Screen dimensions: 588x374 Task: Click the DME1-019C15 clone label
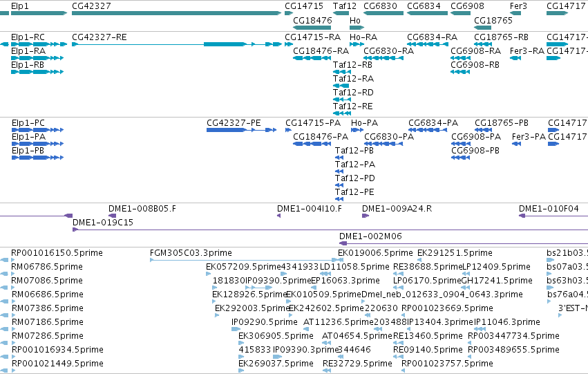(103, 223)
